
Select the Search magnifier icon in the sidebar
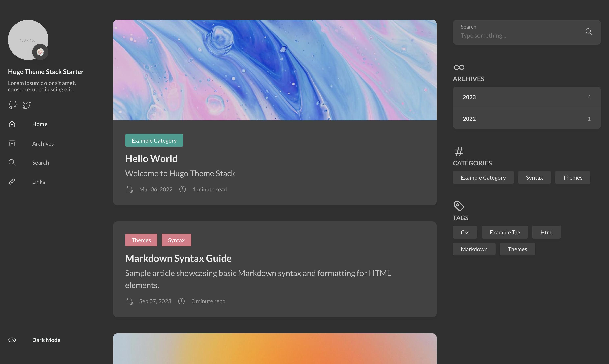click(x=12, y=162)
